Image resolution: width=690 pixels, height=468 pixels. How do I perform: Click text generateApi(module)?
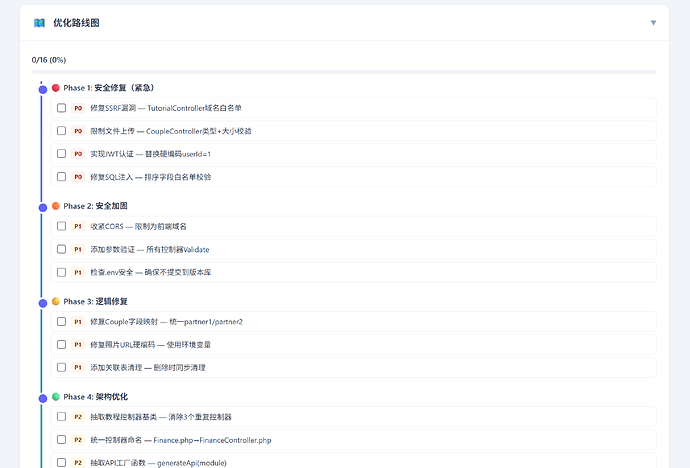tap(192, 463)
